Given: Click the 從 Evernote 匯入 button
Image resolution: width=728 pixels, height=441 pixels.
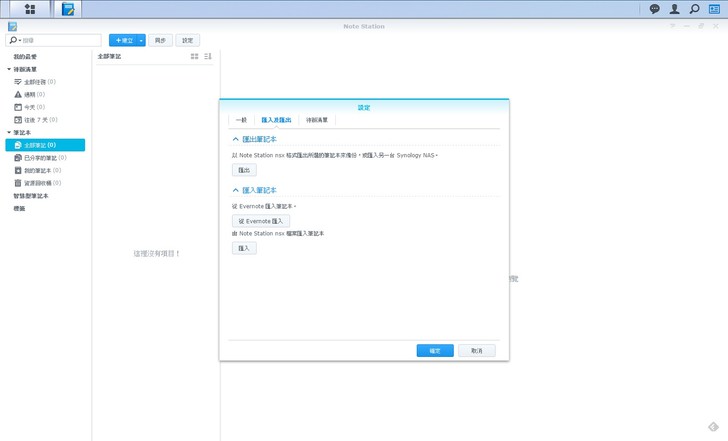Looking at the screenshot, I should coord(261,221).
